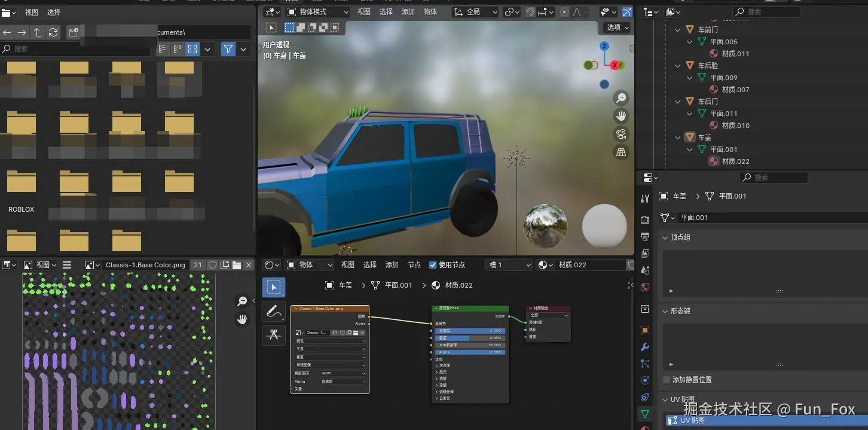Click the modifier wrench properties tab
Image resolution: width=868 pixels, height=430 pixels.
(644, 347)
